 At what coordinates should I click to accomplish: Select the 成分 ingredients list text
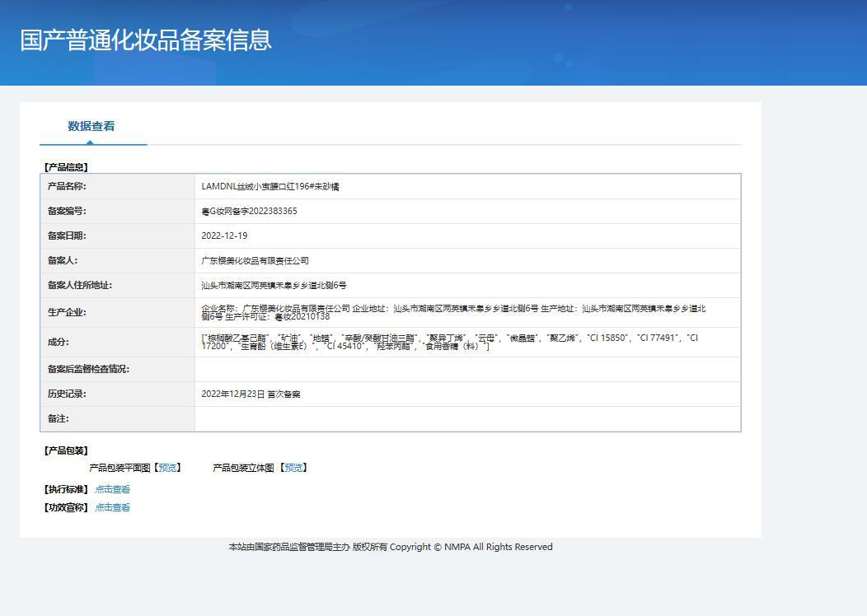click(449, 342)
